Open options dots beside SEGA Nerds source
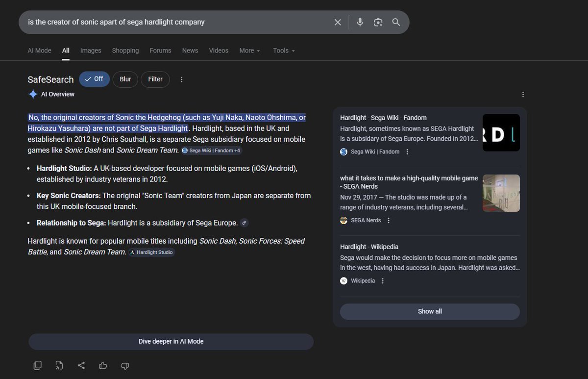588x379 pixels. [389, 221]
